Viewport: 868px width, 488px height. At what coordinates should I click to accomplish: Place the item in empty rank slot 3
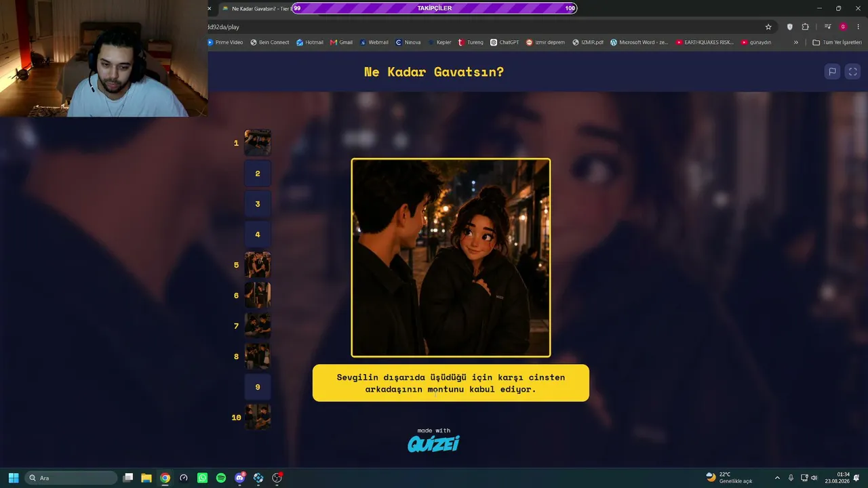[x=258, y=204]
